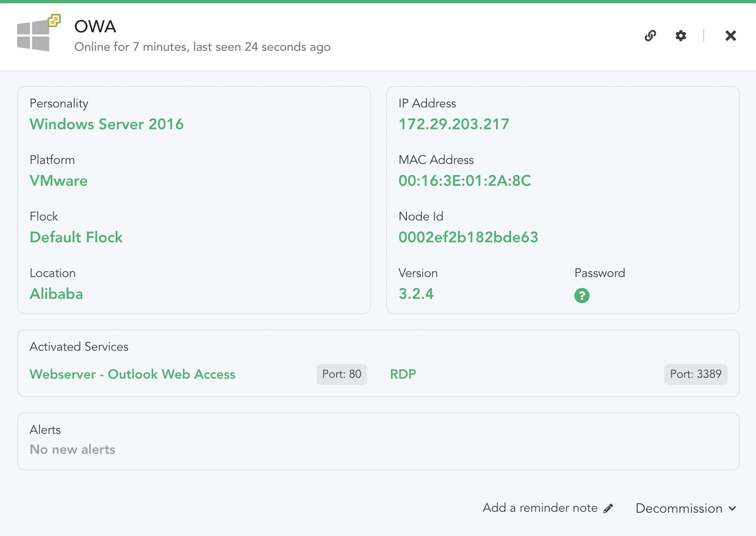Click the OWA device title
Screen dimensions: 756x536
pyautogui.click(x=95, y=27)
